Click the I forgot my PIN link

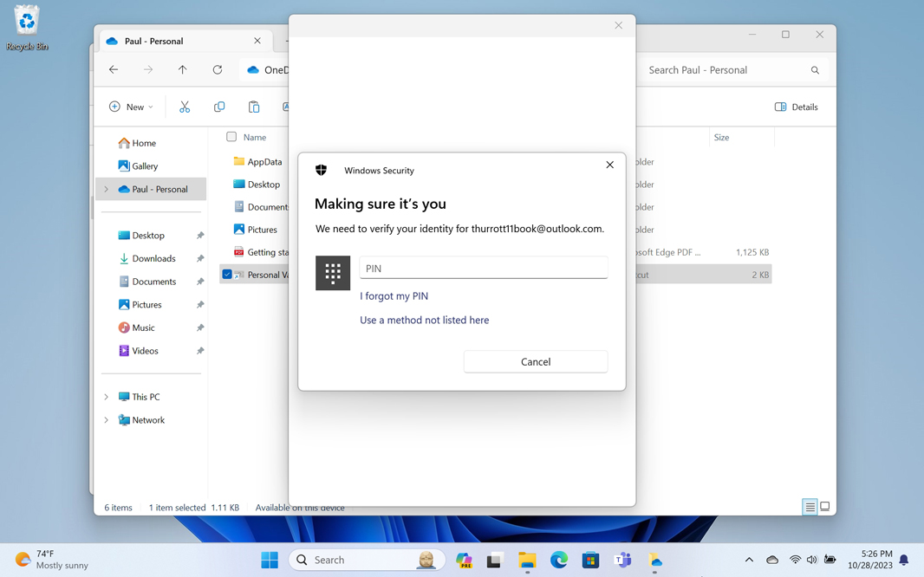pyautogui.click(x=394, y=295)
